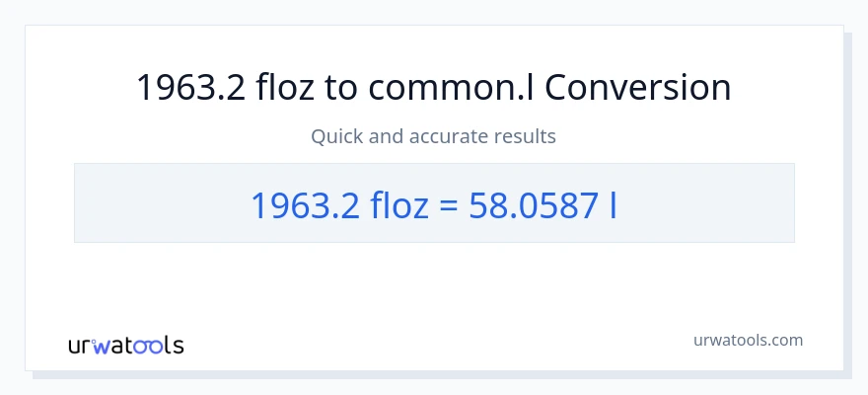Select the 'Quick and accurate results' subtitle
Viewport: 868px width, 395px height.
[x=433, y=136]
